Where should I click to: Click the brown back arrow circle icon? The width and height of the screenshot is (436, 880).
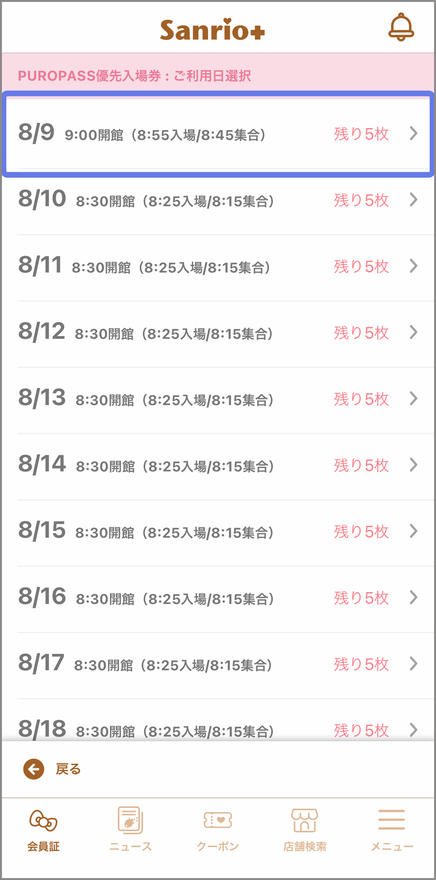(x=33, y=769)
